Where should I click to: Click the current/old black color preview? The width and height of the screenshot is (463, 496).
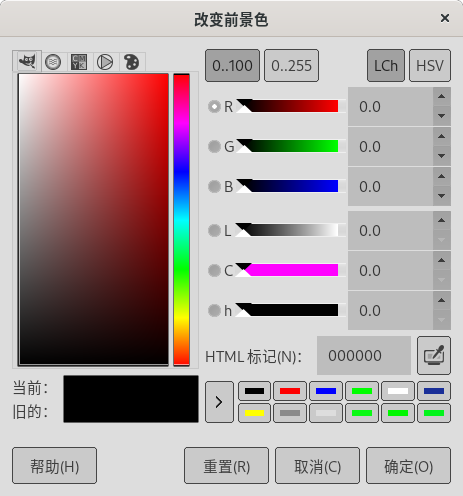click(131, 399)
